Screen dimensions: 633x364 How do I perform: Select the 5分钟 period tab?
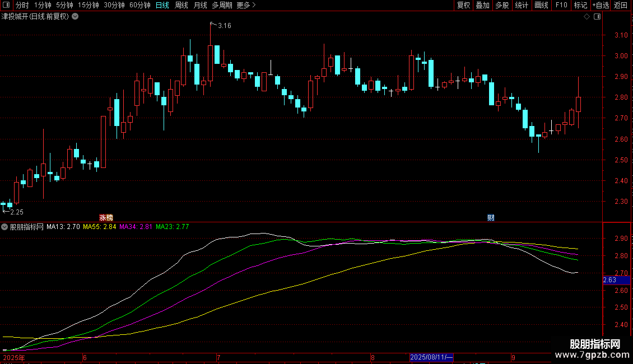(64, 5)
